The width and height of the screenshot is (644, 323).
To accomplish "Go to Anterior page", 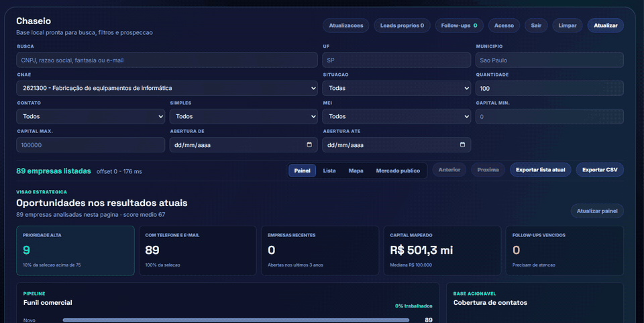I will (449, 170).
